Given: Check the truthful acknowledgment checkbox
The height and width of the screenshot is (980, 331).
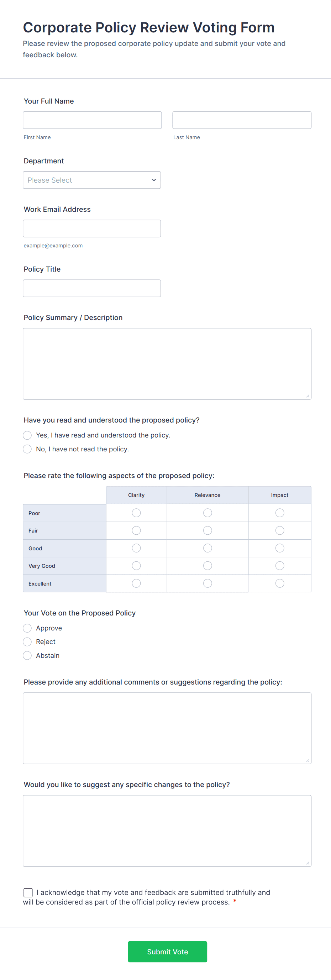Looking at the screenshot, I should (x=28, y=892).
